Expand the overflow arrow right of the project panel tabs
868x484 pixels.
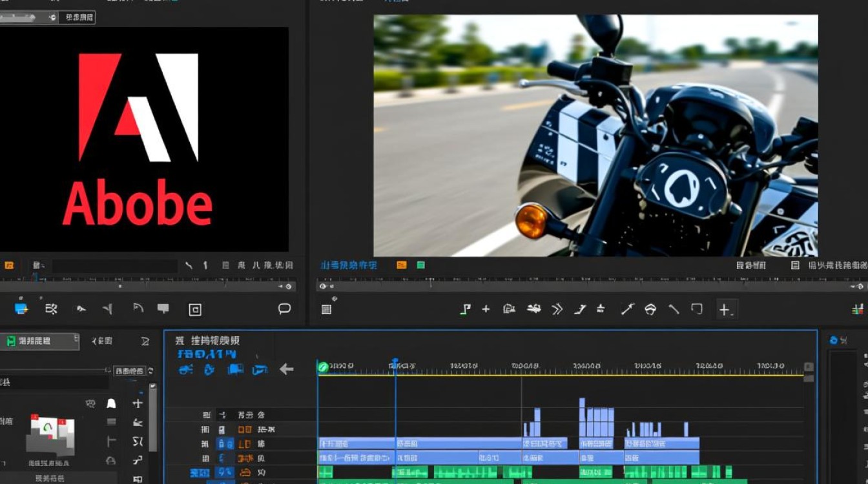click(145, 341)
